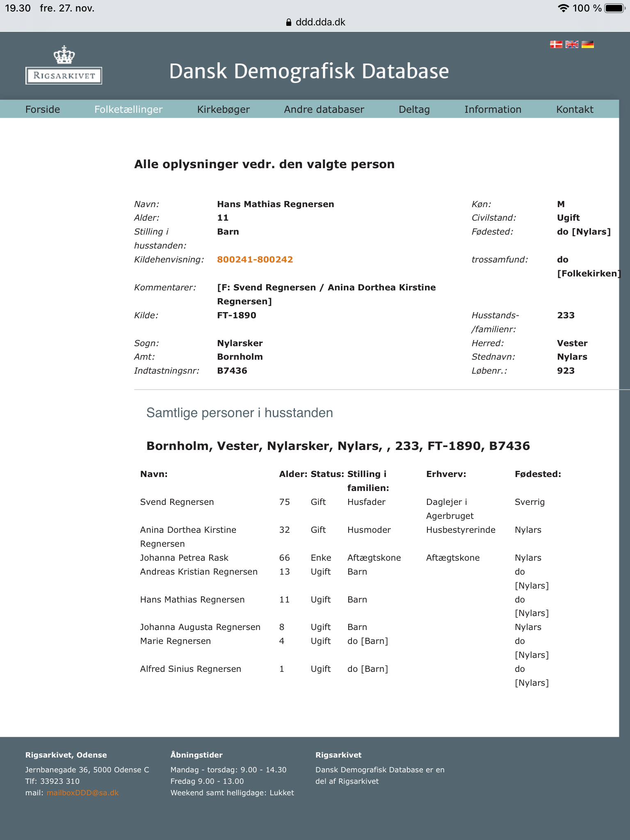The image size is (630, 840).
Task: Select the British flag for English
Action: point(572,44)
